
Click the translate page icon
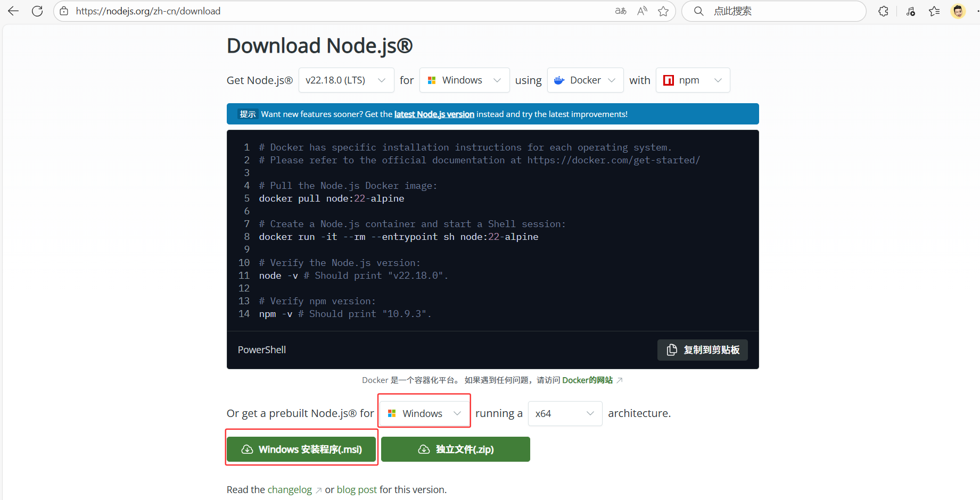(x=621, y=11)
